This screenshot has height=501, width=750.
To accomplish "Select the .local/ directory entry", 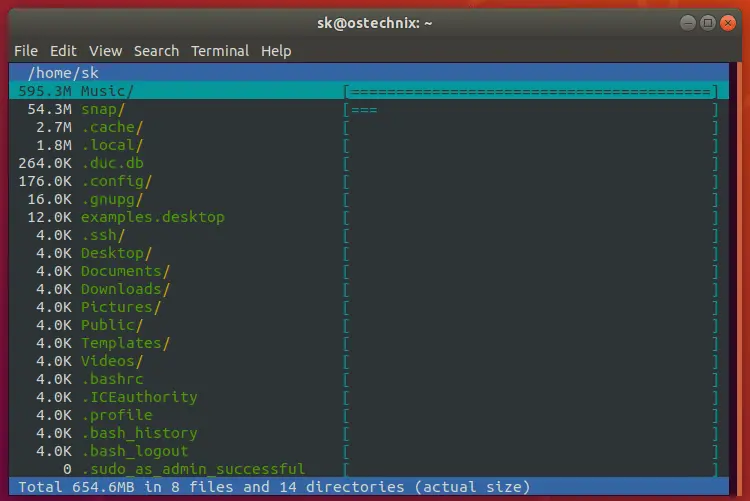I will click(112, 145).
